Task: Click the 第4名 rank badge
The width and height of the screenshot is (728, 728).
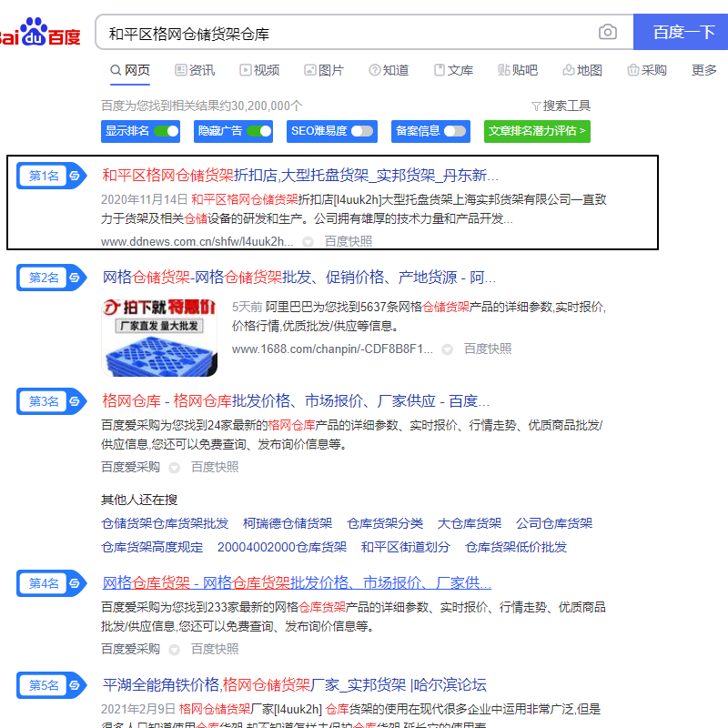Action: [x=52, y=583]
